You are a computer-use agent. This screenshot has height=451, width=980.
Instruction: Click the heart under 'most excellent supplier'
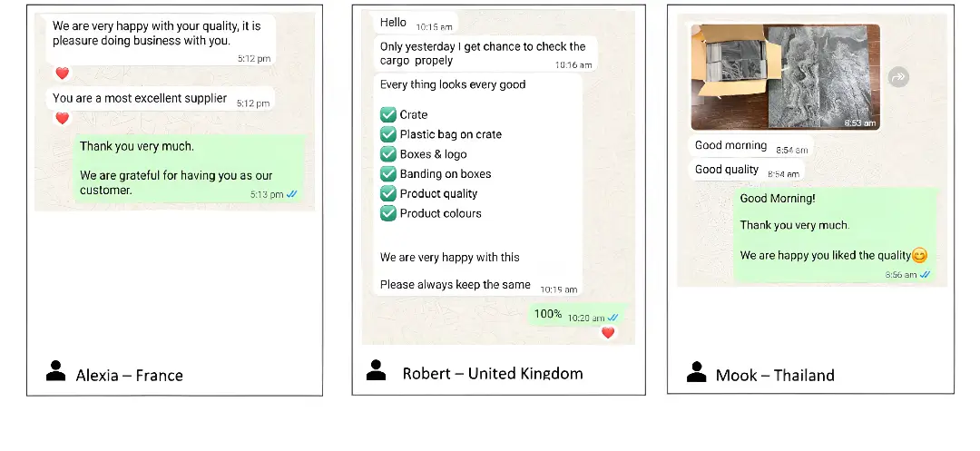pos(63,118)
